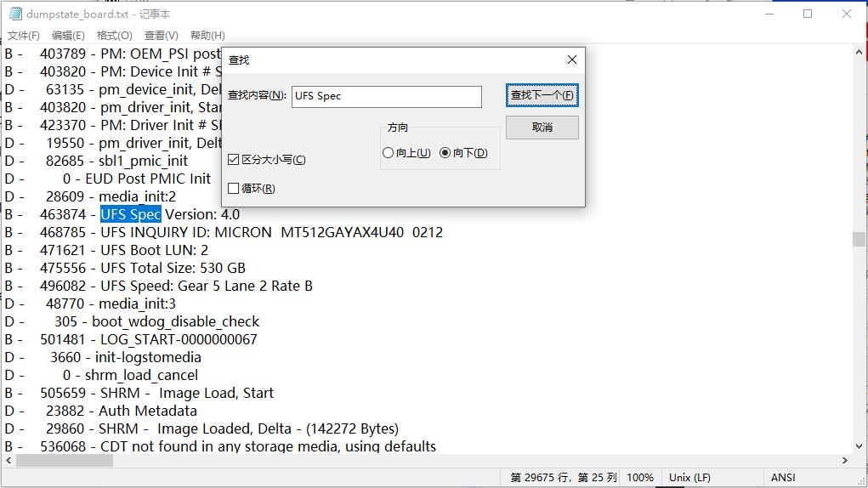
Task: Open the 查看(V) menu
Action: tap(161, 36)
